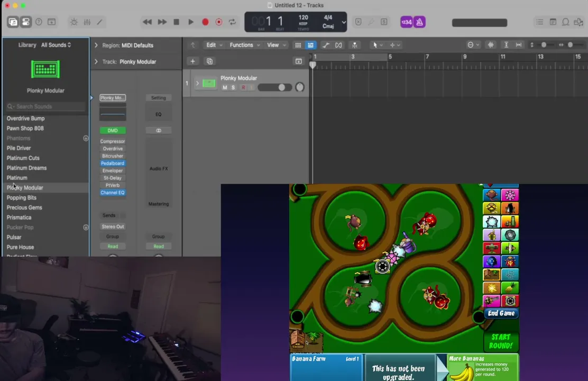Screen dimensions: 588x381
Task: Switch to list view icon (highlighted blue)
Action: point(310,45)
